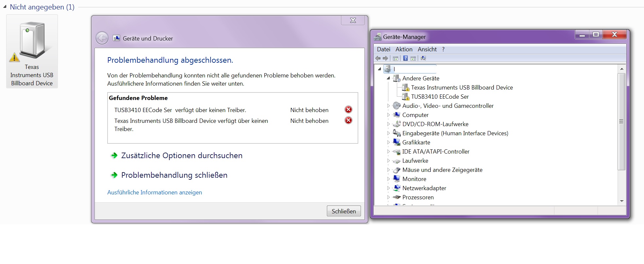This screenshot has height=264, width=644.
Task: Click 'Nicht behoben' status for TUSB3410 row
Action: [x=309, y=110]
